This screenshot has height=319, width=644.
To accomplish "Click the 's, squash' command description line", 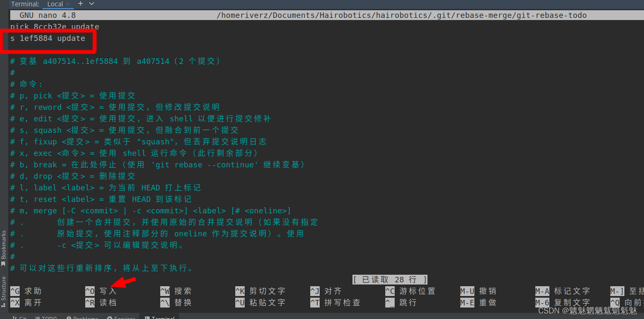I will click(124, 130).
